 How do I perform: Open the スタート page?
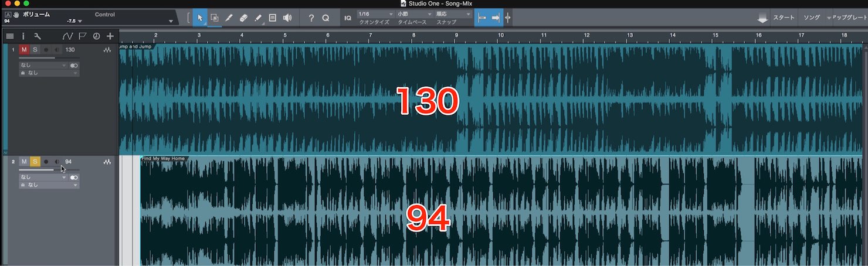(x=784, y=18)
